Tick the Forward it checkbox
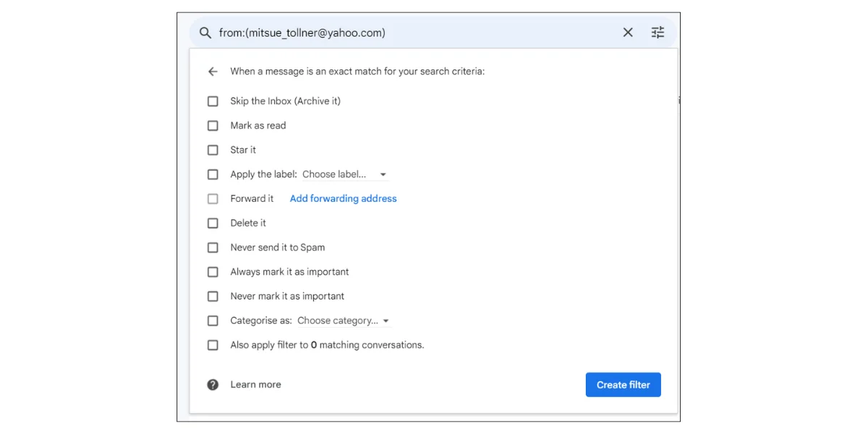Screen dimensions: 868x434 [x=213, y=199]
